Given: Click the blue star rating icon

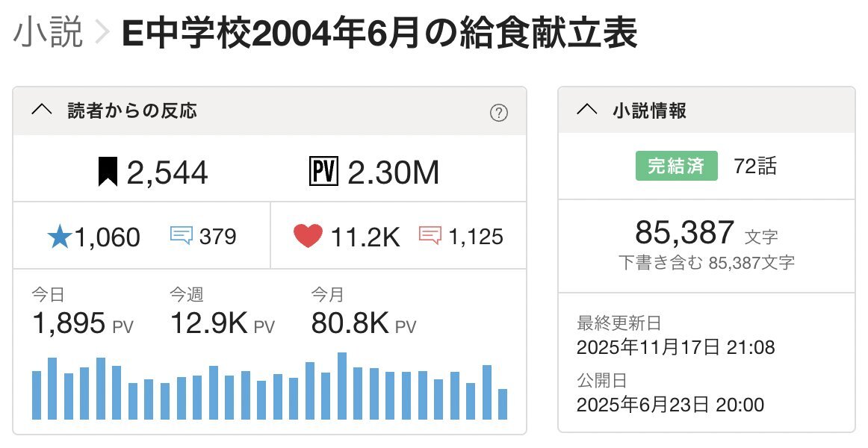Looking at the screenshot, I should coord(59,237).
